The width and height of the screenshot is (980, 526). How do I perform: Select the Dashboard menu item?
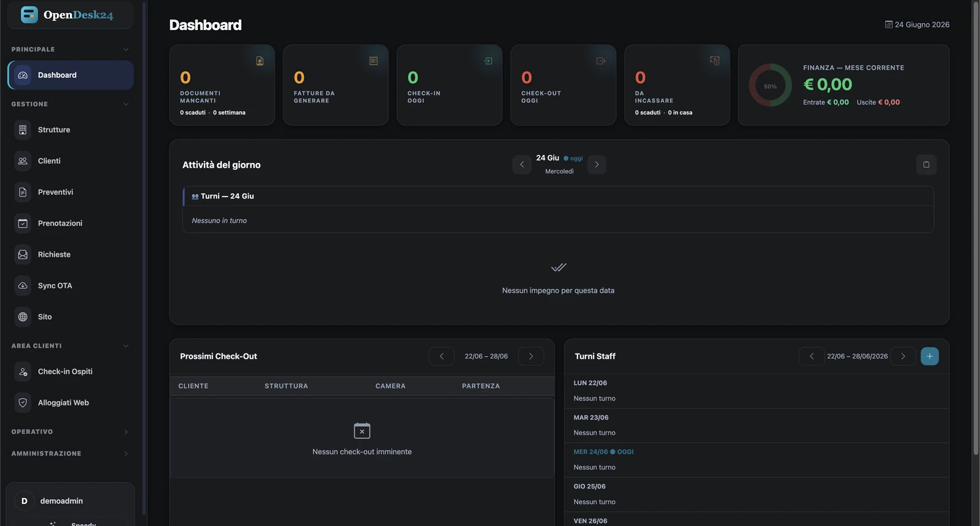pos(70,75)
